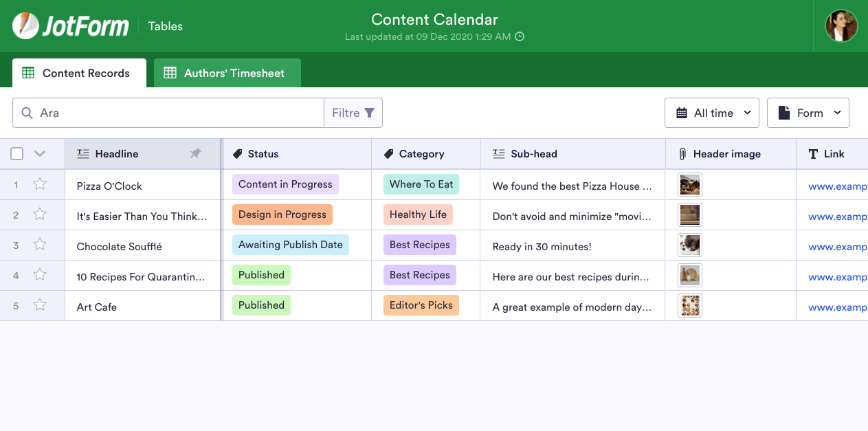Switch to the Authors' Timesheet tab
Image resolution: width=868 pixels, height=431 pixels.
tap(227, 73)
